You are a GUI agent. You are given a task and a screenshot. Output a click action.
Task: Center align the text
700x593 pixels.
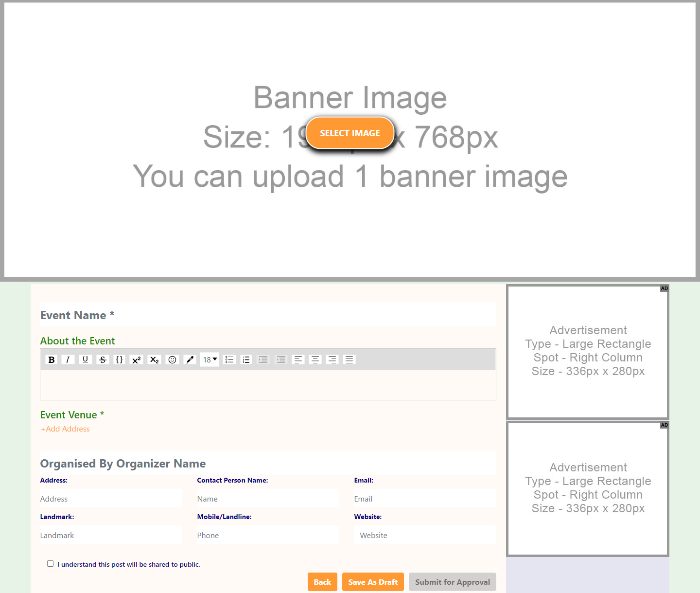click(x=315, y=359)
